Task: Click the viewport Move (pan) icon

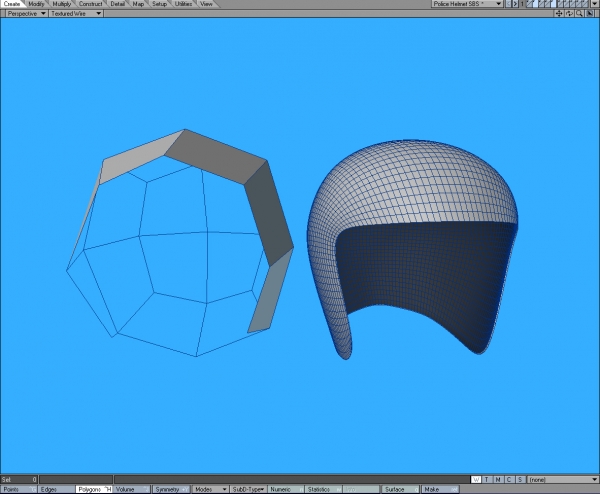Action: (x=559, y=13)
